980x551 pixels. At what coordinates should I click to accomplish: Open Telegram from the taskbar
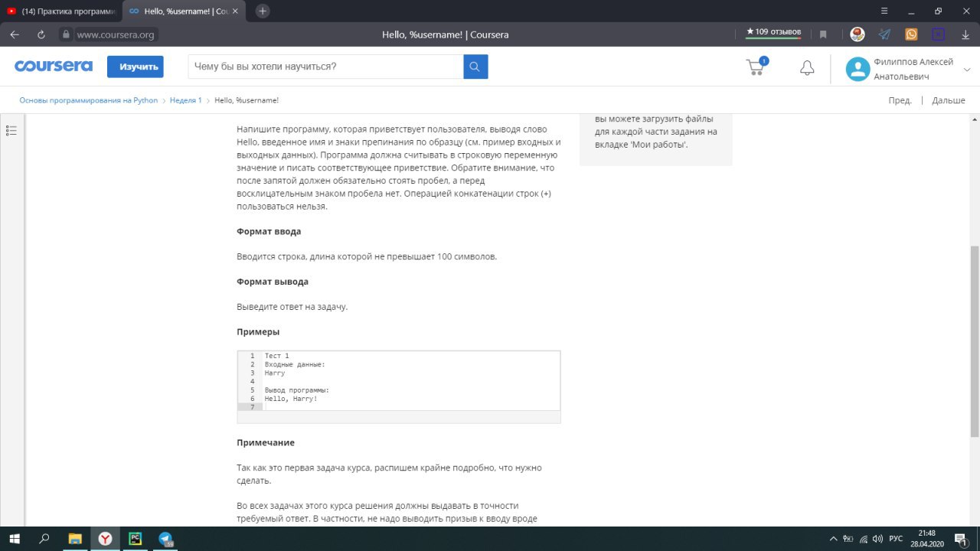click(x=165, y=539)
